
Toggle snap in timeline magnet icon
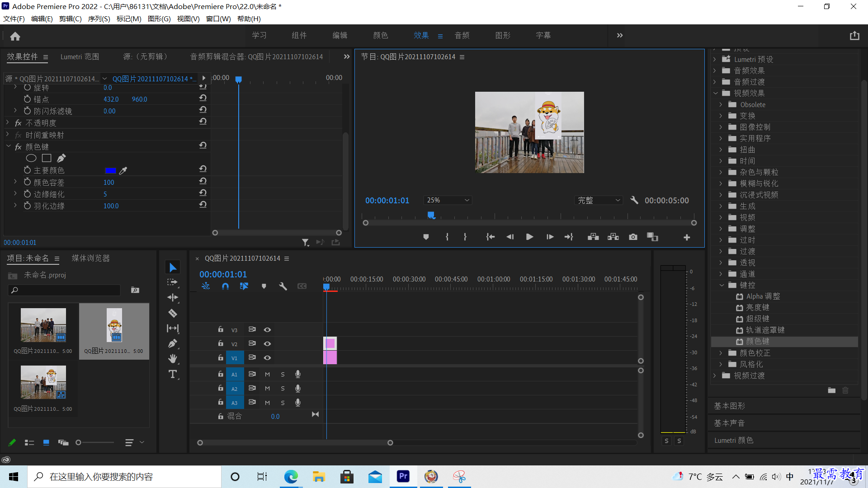[x=225, y=286]
